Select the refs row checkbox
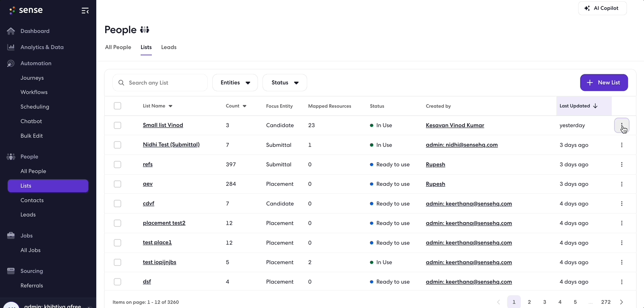 coord(117,164)
